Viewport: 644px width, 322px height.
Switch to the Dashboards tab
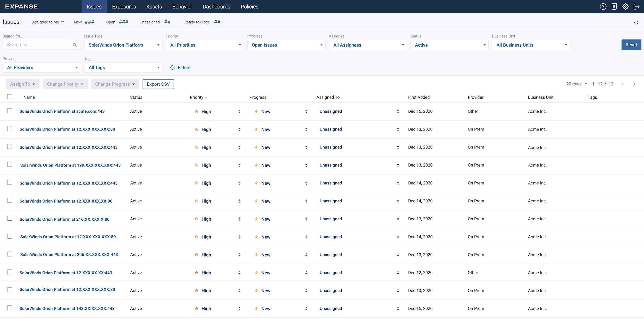click(x=216, y=7)
